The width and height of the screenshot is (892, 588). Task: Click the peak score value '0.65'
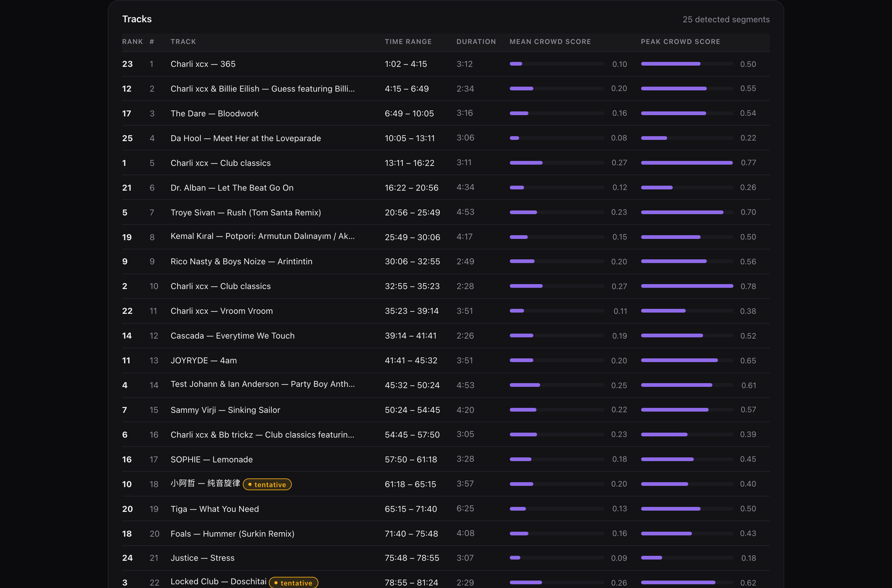(x=748, y=361)
